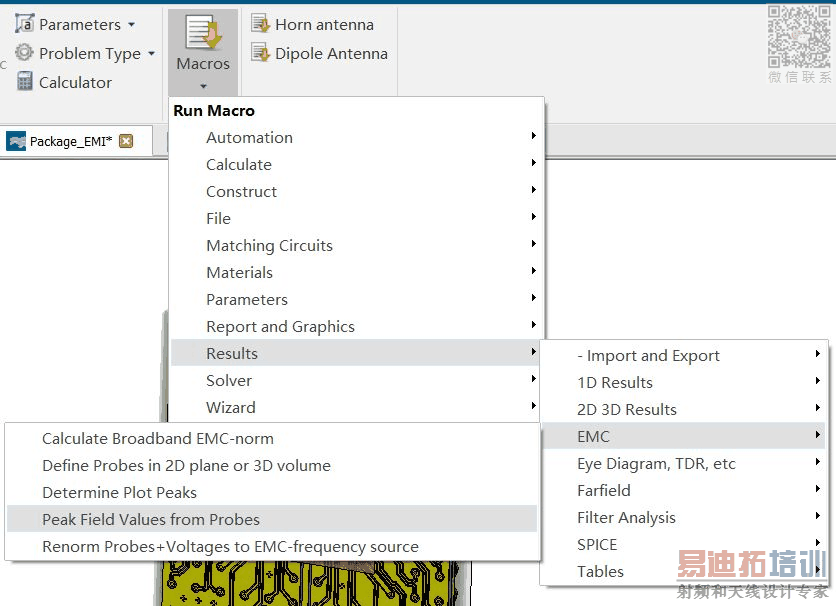Click the Dipole Antenna macro icon
836x606 pixels.
pos(261,53)
